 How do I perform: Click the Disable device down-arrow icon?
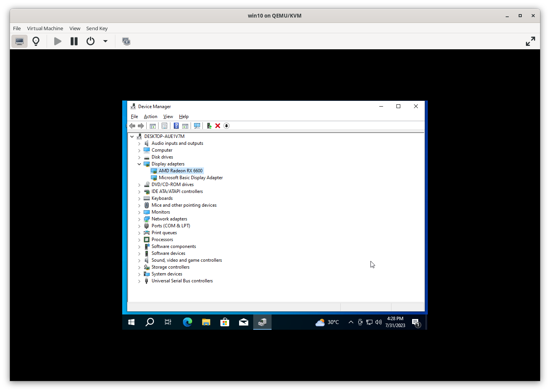point(226,126)
